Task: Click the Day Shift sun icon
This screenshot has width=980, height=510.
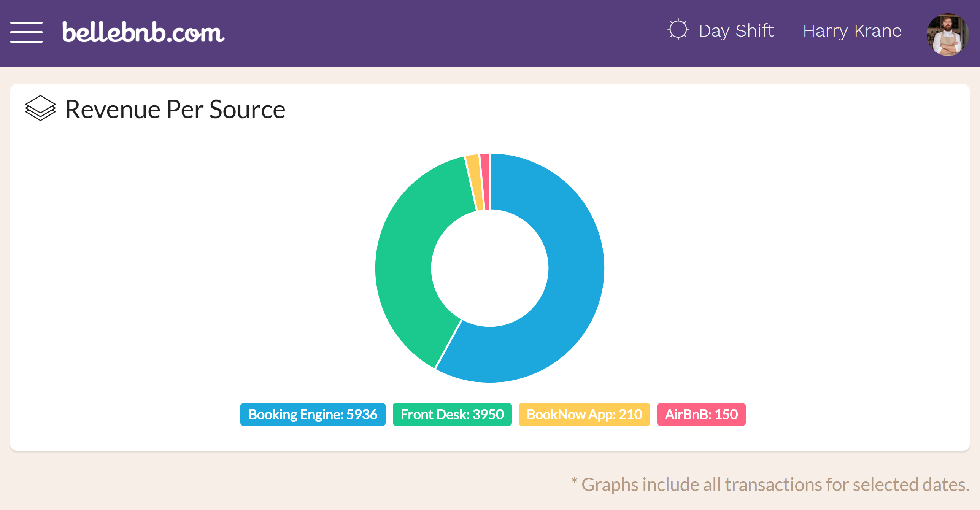Action: tap(678, 30)
